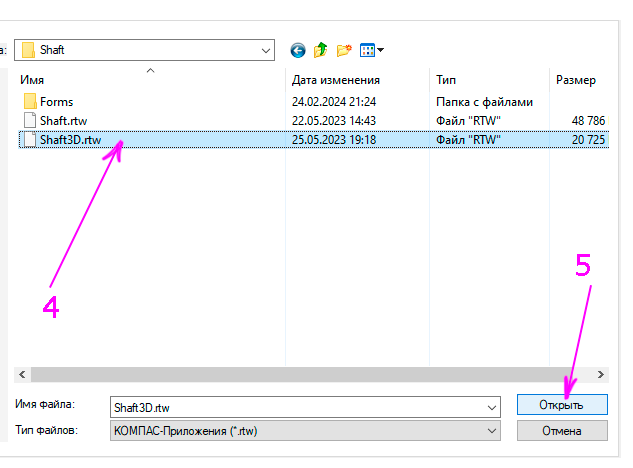The width and height of the screenshot is (633, 468).
Task: Expand the Shaft folder location dropdown
Action: [x=265, y=50]
